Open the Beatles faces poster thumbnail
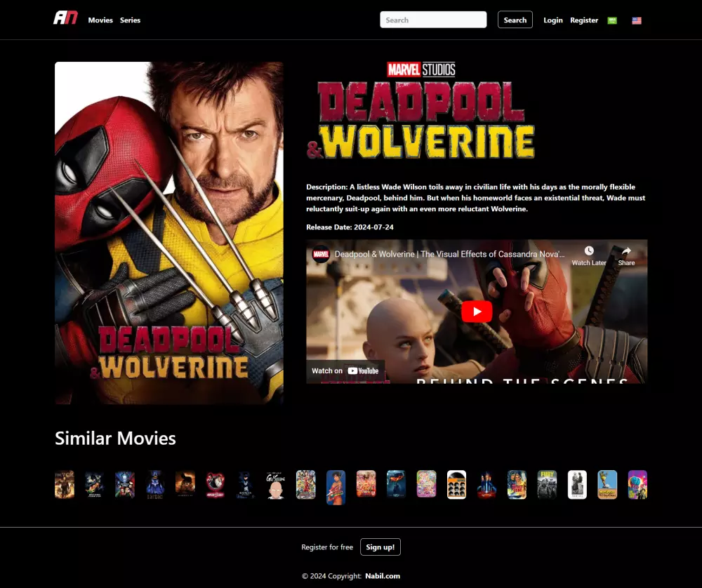The image size is (702, 588). click(457, 485)
